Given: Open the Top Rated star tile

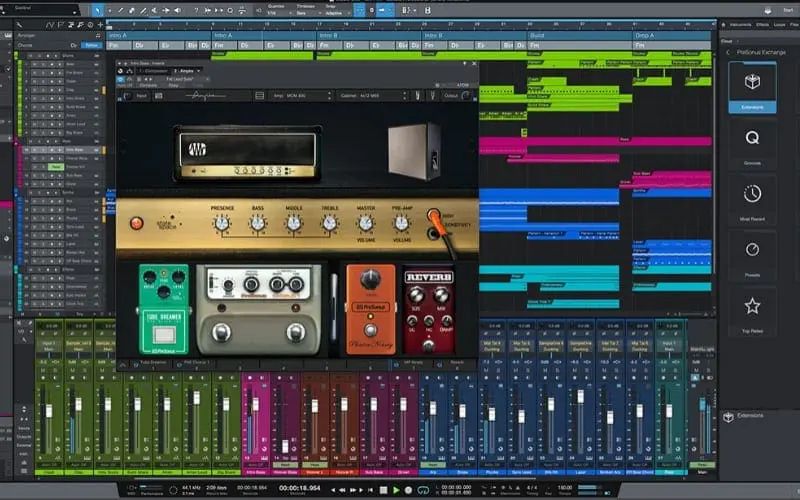Looking at the screenshot, I should point(752,312).
